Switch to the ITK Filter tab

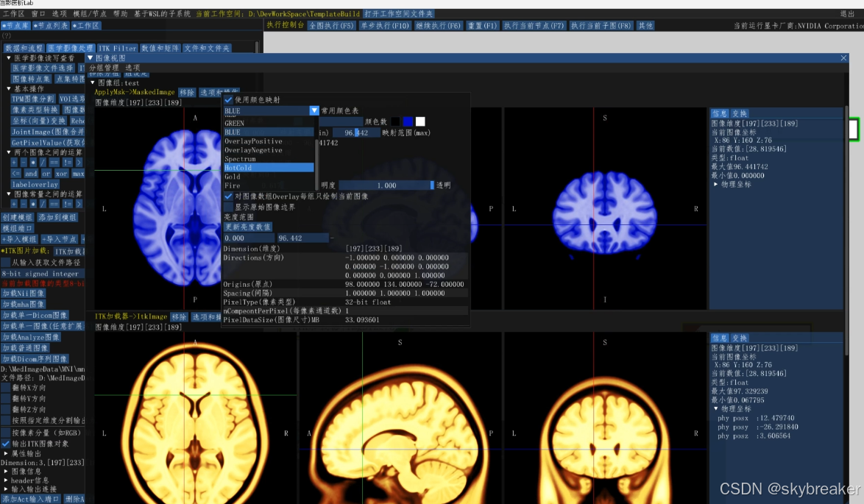tap(117, 49)
